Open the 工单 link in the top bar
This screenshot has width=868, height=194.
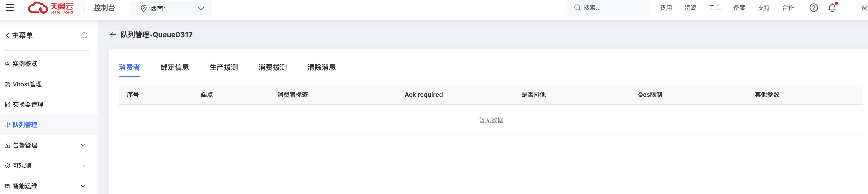tap(715, 8)
